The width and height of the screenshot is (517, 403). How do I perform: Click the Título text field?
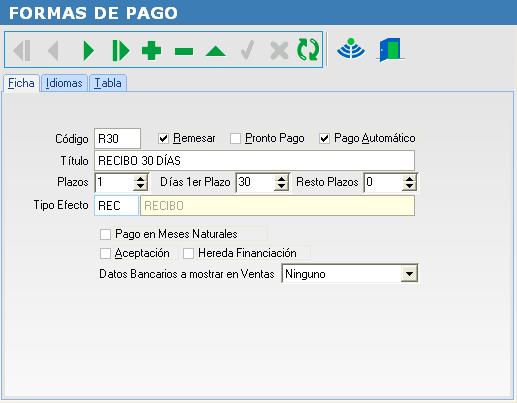point(254,161)
